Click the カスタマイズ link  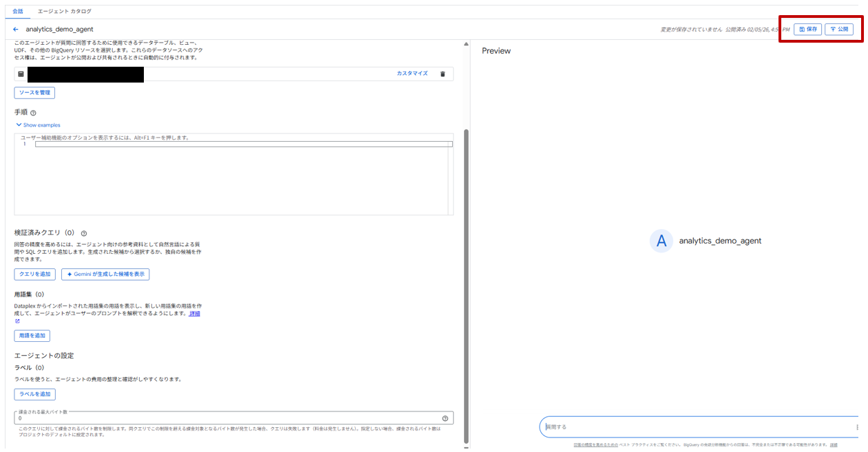click(412, 74)
